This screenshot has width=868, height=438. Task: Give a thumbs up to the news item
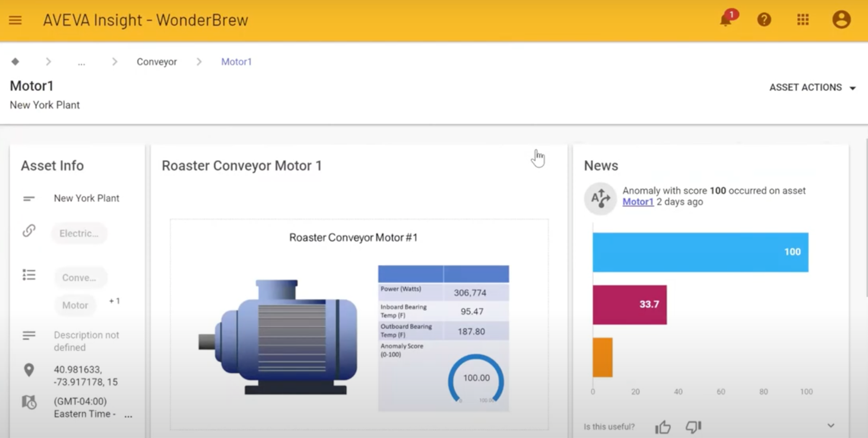[663, 426]
